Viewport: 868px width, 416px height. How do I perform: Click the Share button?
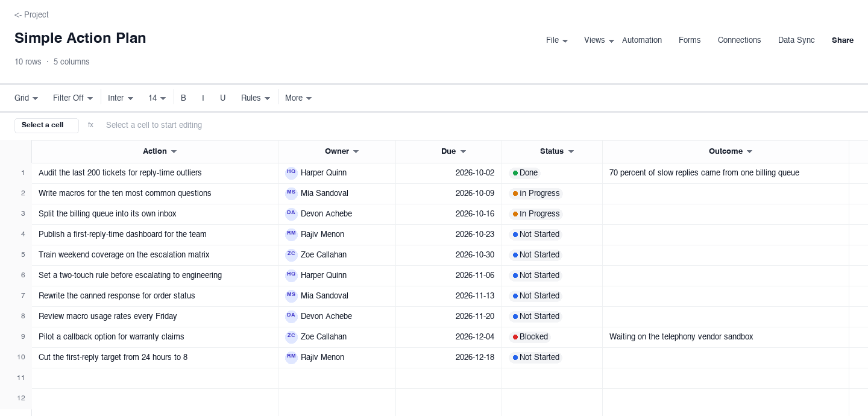pos(843,40)
